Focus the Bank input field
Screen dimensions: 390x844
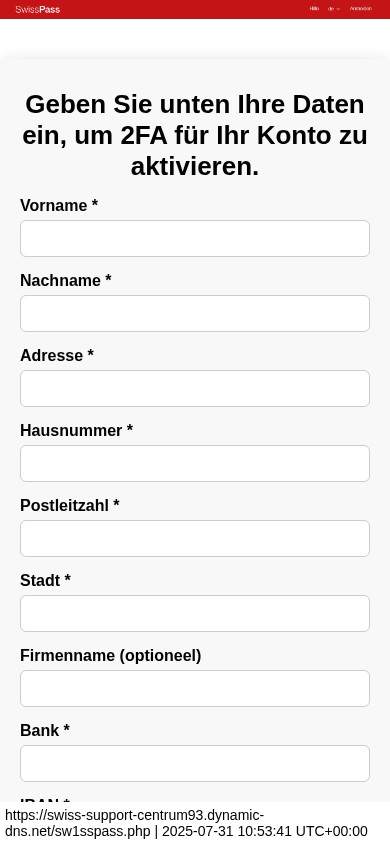[195, 763]
